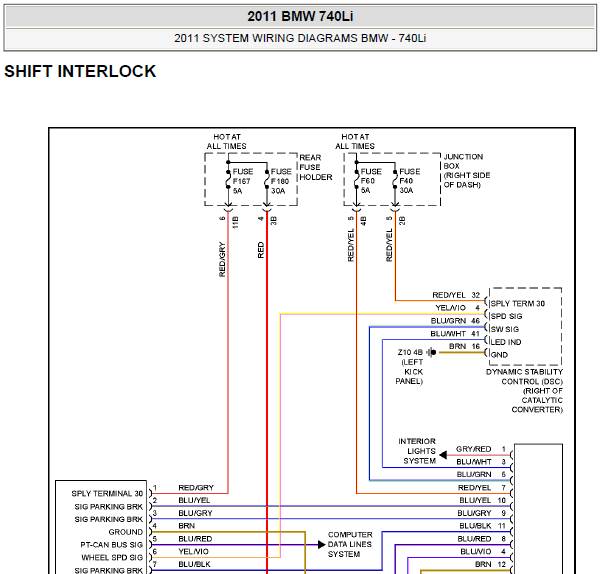Viewport: 603px width, 574px height.
Task: Click the DSC 'GND' pin label
Action: coord(499,355)
